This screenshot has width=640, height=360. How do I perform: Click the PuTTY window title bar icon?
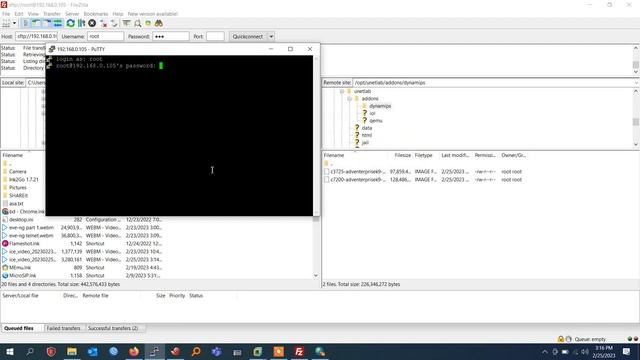[x=52, y=49]
